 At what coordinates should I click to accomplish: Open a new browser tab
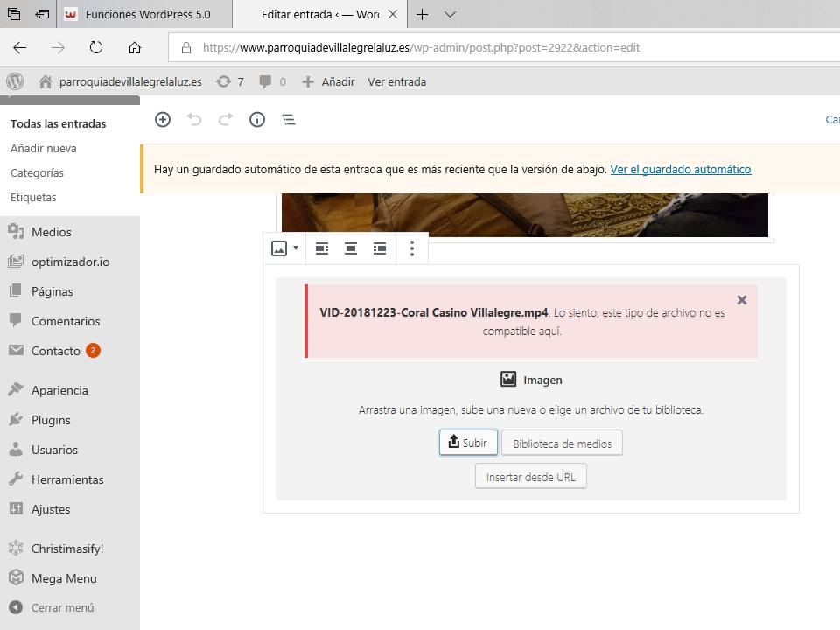tap(422, 15)
